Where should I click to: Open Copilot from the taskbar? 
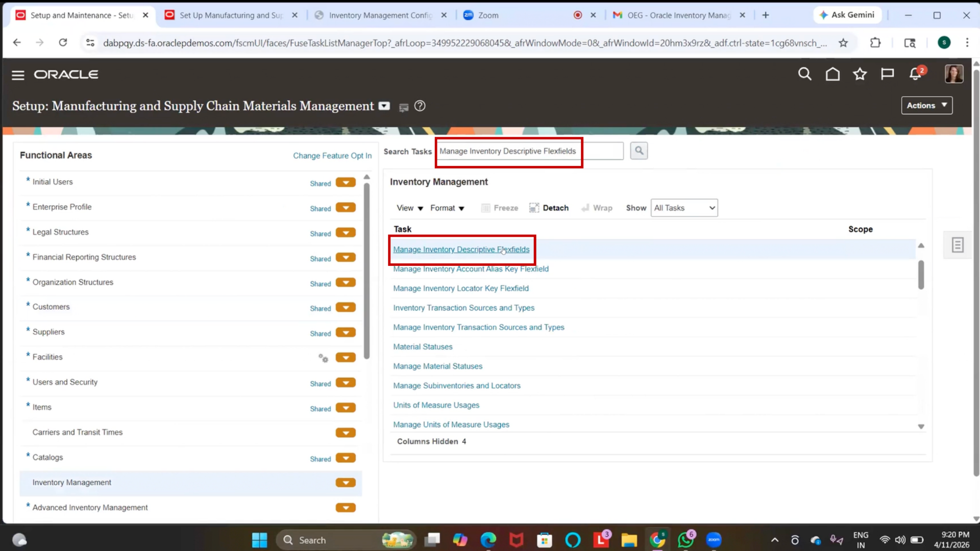(460, 540)
